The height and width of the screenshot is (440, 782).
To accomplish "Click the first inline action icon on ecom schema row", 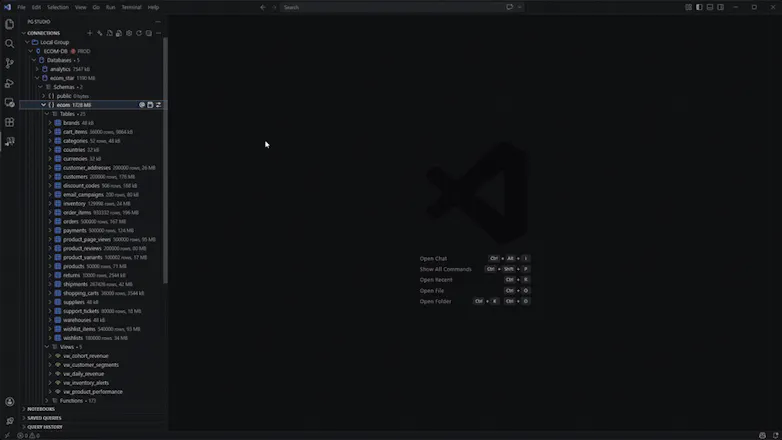I will pos(142,105).
